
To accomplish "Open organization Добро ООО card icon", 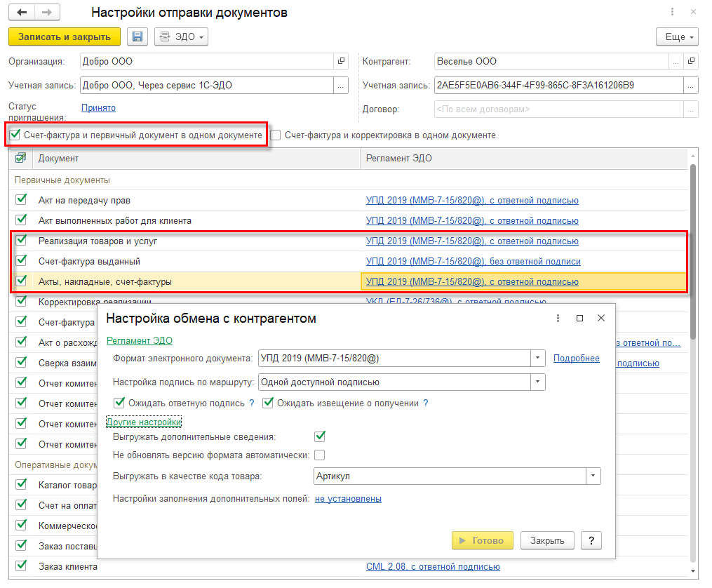I will pyautogui.click(x=341, y=61).
